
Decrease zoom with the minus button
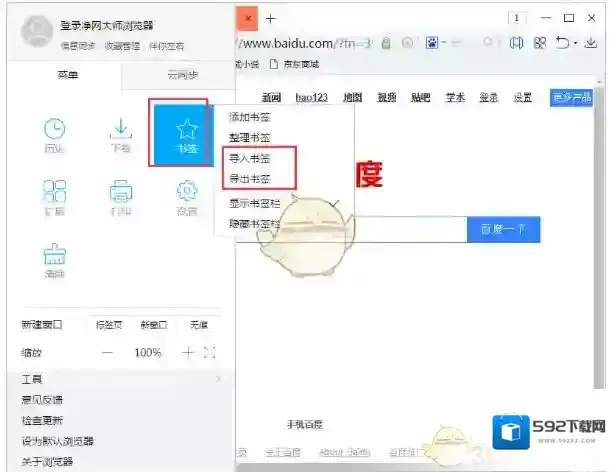coord(108,353)
